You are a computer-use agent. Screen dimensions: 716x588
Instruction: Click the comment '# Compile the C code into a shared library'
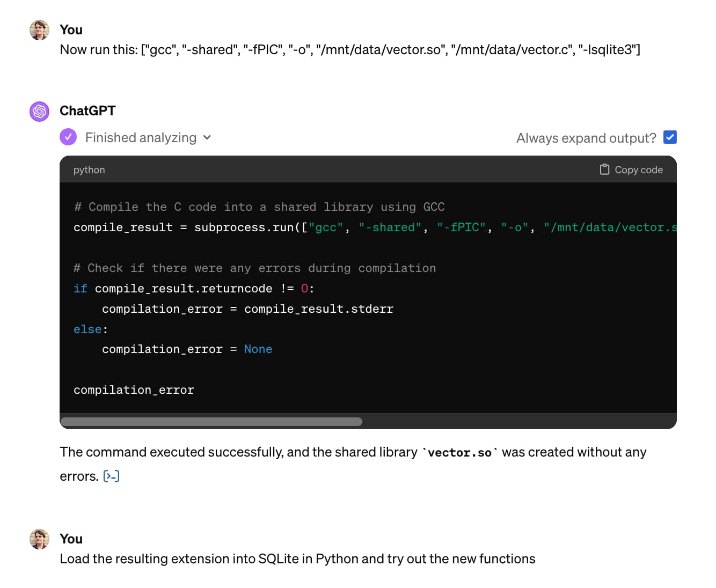tap(259, 207)
